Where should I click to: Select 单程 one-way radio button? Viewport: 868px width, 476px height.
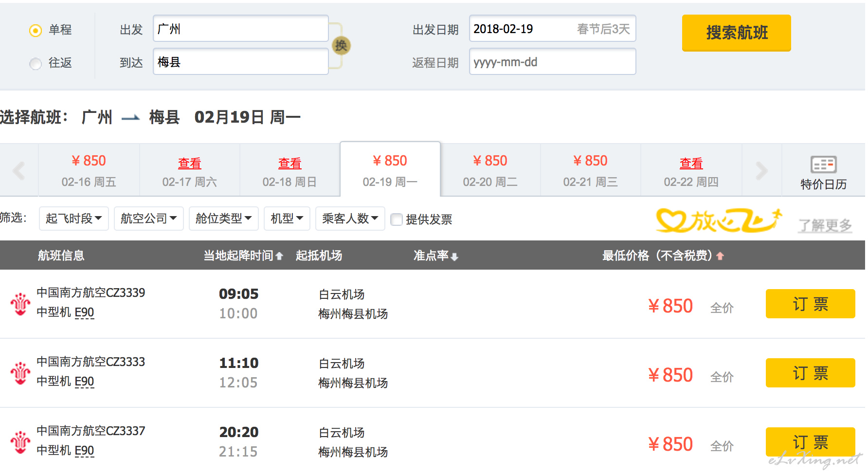click(x=36, y=30)
